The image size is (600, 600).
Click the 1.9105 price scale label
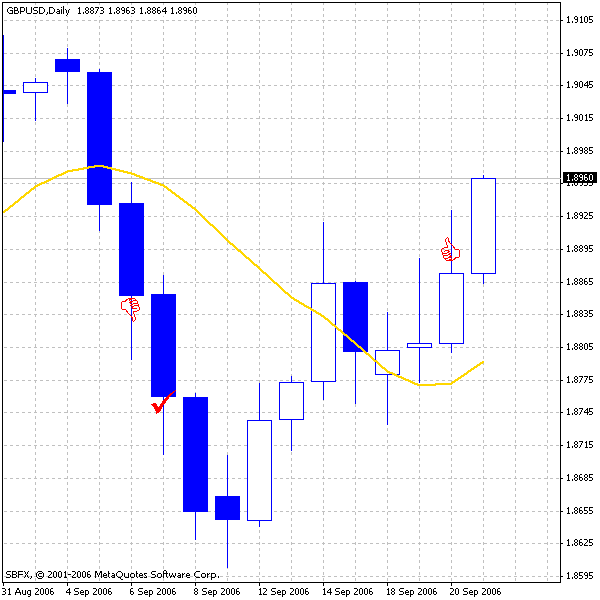coord(580,20)
